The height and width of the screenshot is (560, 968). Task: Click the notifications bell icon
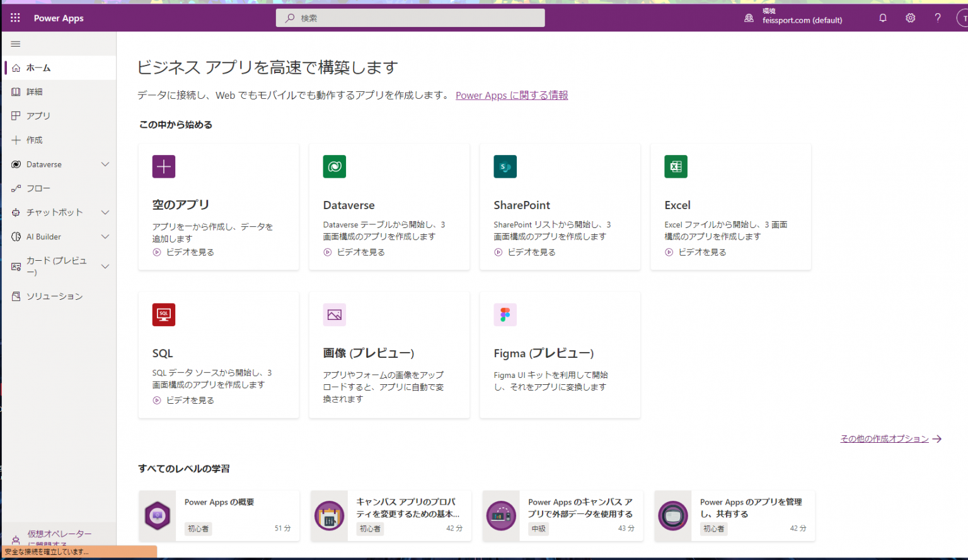coord(883,18)
